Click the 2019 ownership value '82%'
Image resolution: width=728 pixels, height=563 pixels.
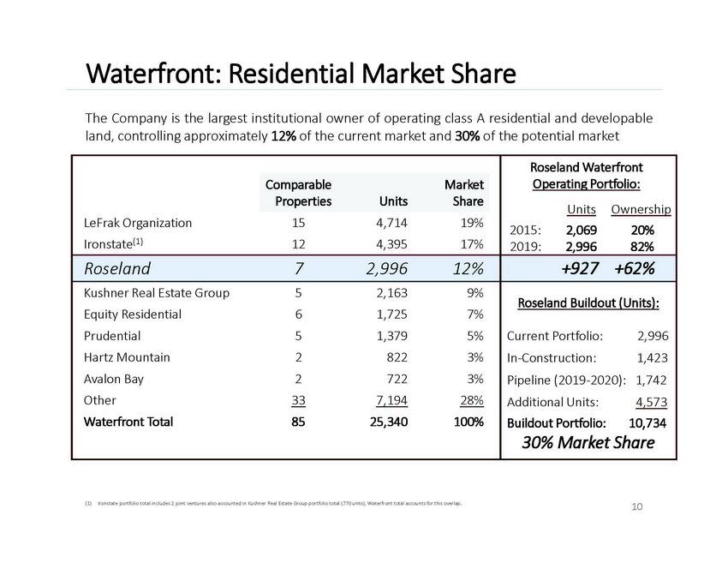(642, 247)
